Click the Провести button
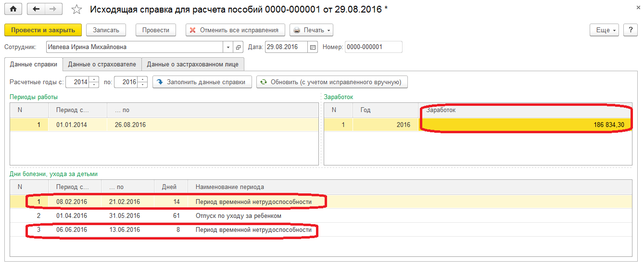The height and width of the screenshot is (266, 644). (156, 30)
